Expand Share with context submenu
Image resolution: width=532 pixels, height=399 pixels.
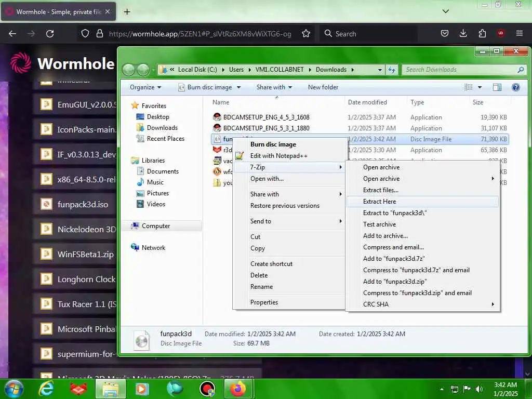point(289,194)
